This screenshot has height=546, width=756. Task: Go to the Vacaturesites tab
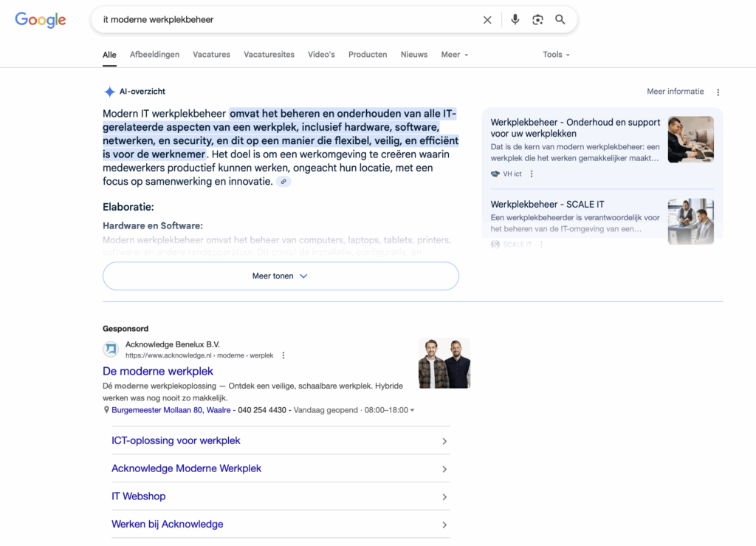pyautogui.click(x=269, y=55)
